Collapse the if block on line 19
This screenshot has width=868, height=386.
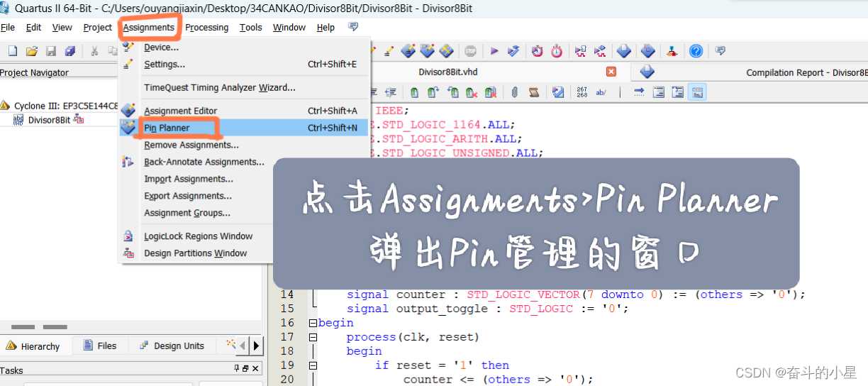click(313, 365)
